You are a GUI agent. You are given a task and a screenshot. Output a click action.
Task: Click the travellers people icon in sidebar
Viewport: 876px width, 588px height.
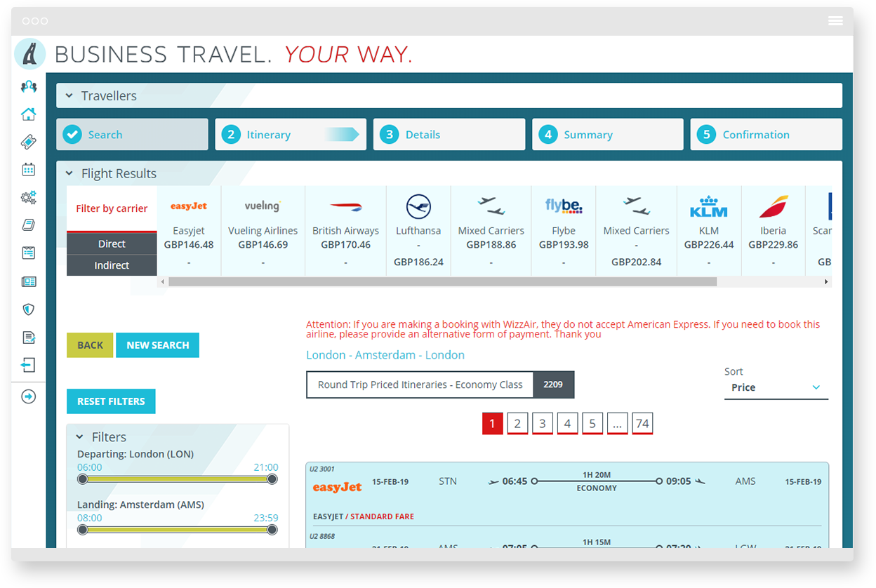coord(28,87)
